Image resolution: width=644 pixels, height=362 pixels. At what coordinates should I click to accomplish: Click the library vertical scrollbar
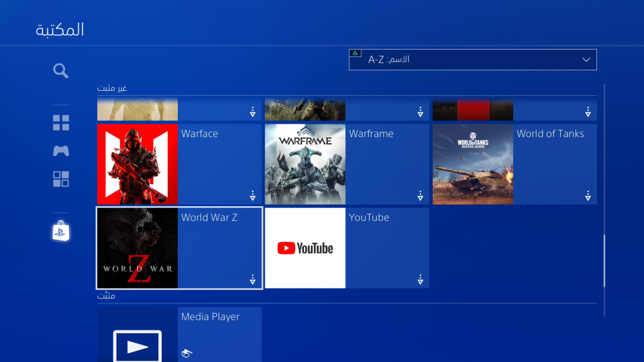point(604,261)
